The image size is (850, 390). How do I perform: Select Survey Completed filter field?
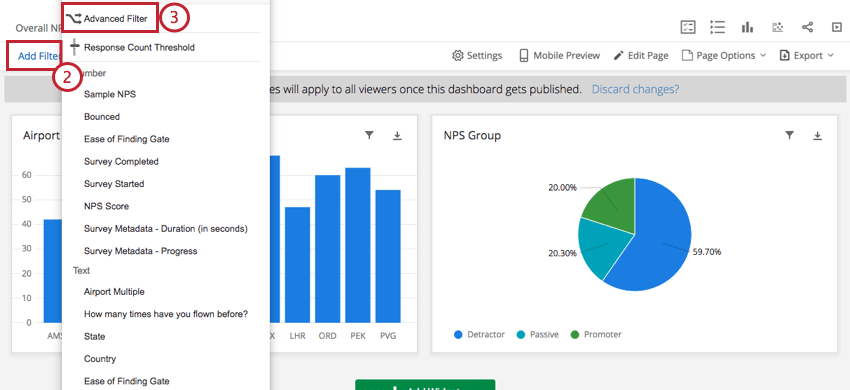point(121,161)
